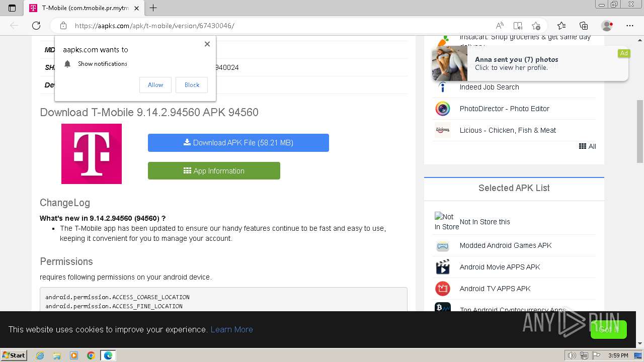
Task: Click the Permissions heading
Action: tap(66, 261)
